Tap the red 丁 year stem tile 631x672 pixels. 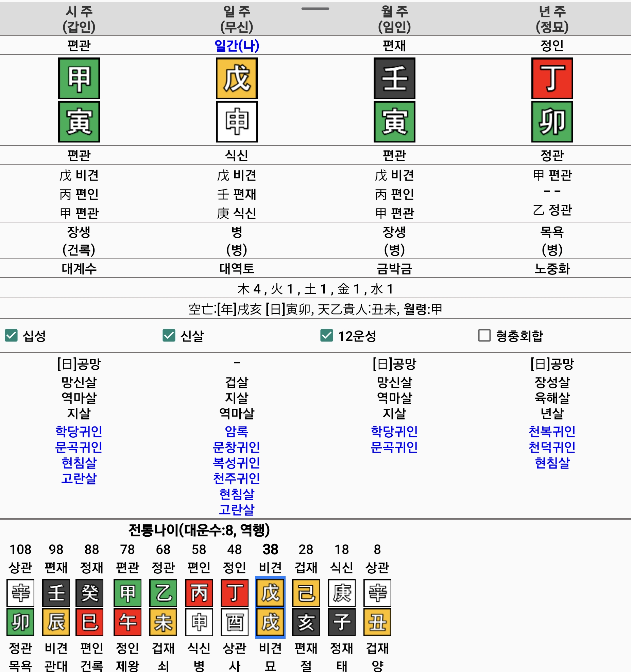tap(552, 79)
